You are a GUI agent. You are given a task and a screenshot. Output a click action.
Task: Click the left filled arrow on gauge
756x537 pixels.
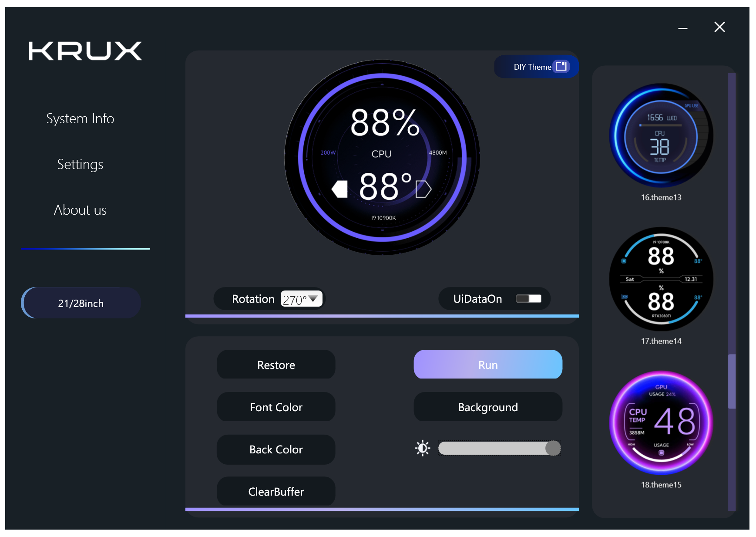click(x=339, y=189)
